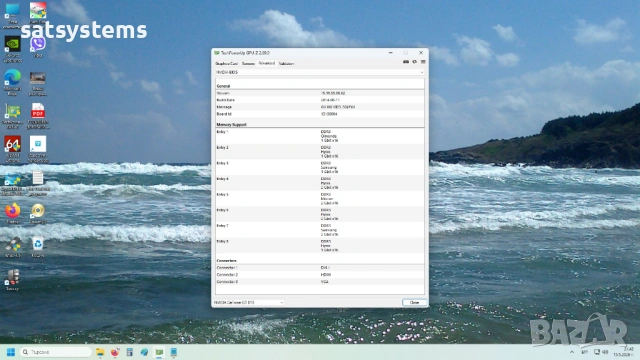Viewport: 640px width, 360px height.
Task: Open the Windows Start menu
Action: coord(11,352)
